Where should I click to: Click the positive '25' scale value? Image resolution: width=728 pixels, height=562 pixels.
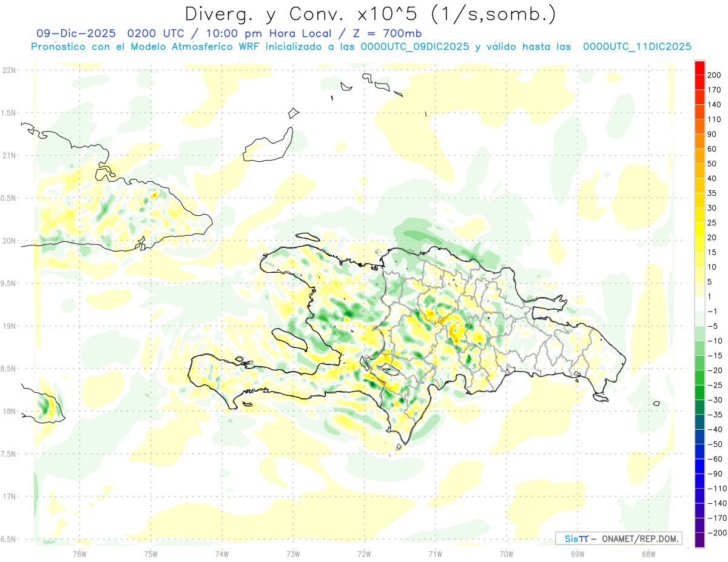click(x=712, y=222)
